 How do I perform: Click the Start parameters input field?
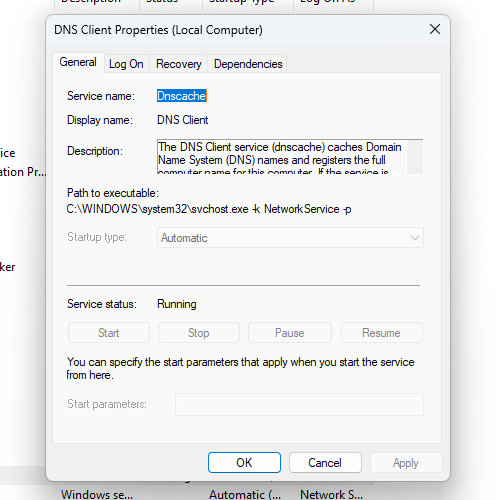tap(299, 404)
